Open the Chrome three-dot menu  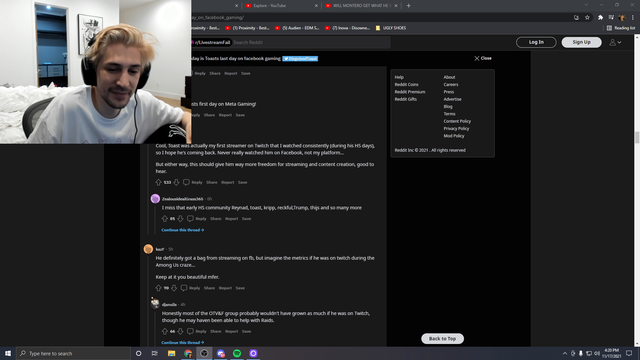pyautogui.click(x=633, y=18)
